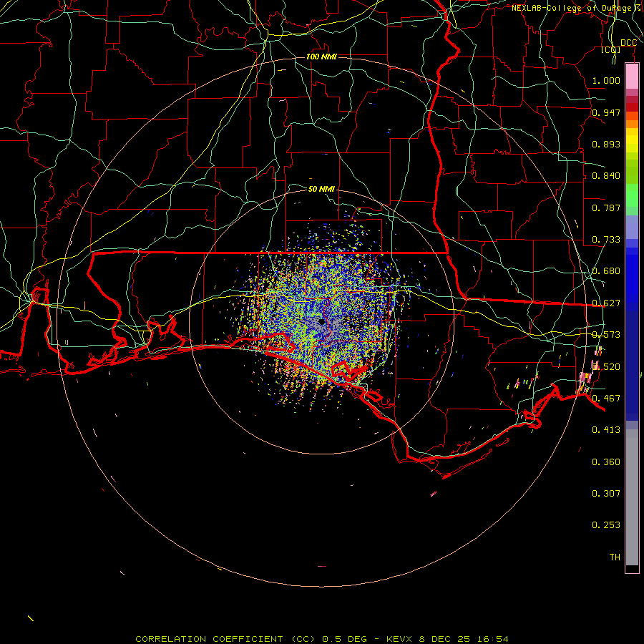Image resolution: width=644 pixels, height=644 pixels.
Task: Click the 0.253 scale value
Action: 606,525
